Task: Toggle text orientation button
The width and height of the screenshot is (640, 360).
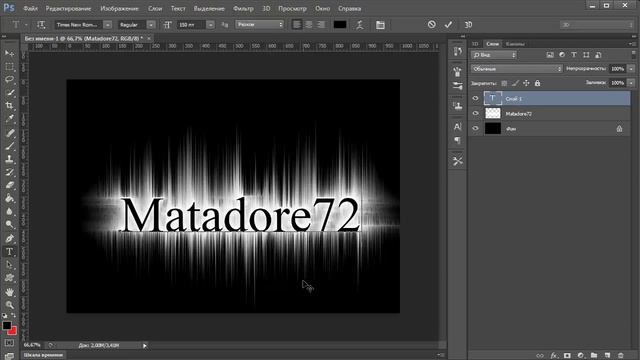Action: pos(41,25)
